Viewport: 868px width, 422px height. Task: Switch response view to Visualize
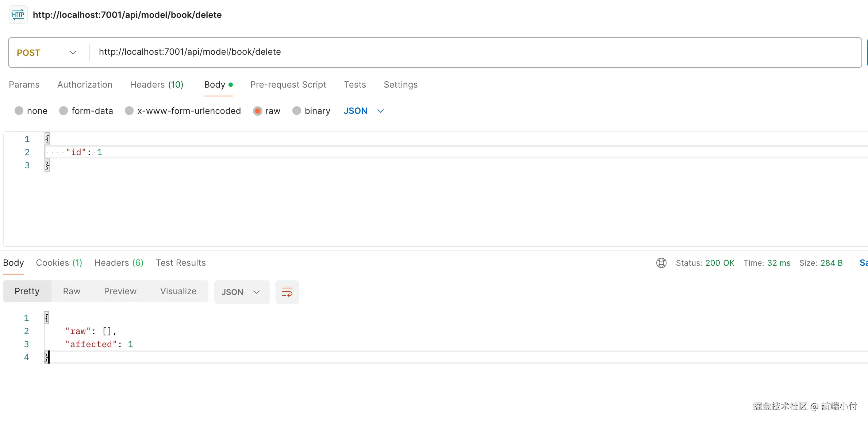coord(178,291)
